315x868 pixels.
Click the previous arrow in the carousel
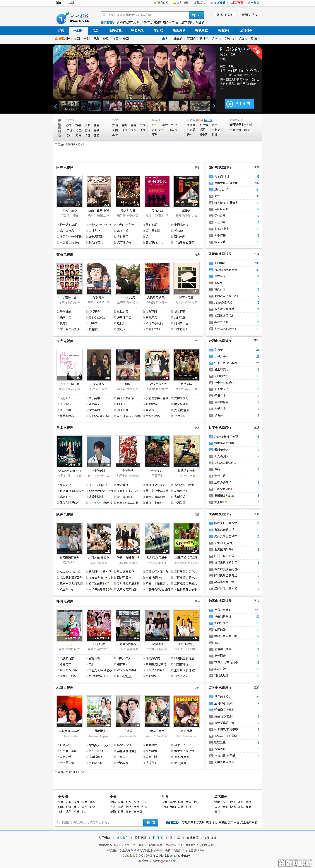pyautogui.click(x=56, y=106)
